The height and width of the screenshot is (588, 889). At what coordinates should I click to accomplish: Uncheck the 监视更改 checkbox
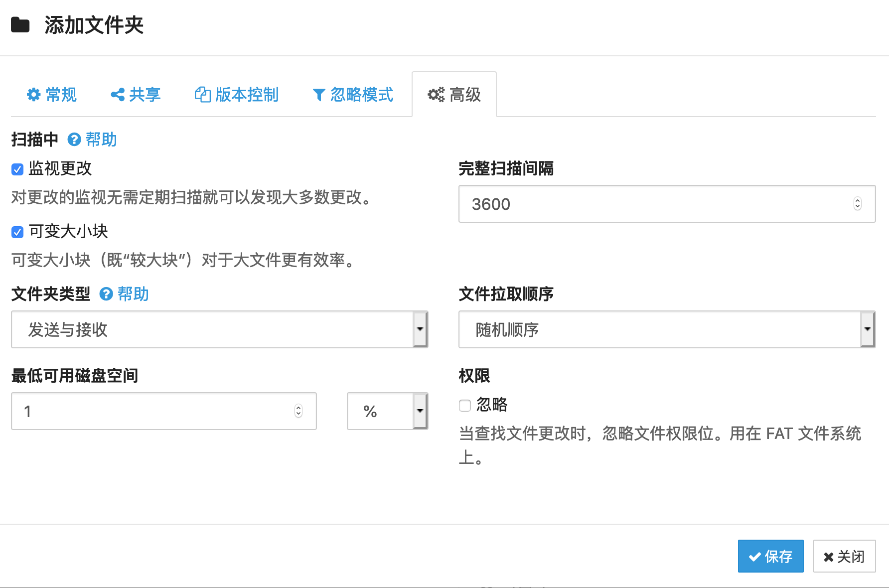tap(16, 169)
